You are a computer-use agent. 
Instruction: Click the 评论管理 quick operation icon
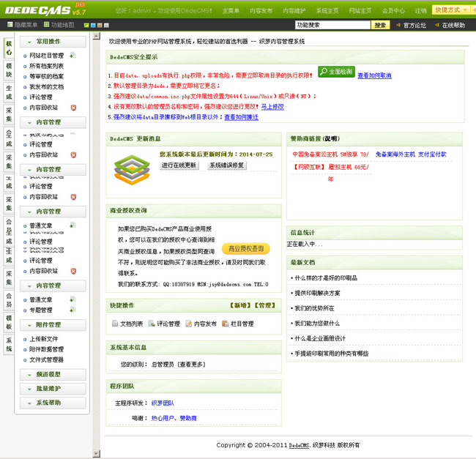pyautogui.click(x=151, y=324)
